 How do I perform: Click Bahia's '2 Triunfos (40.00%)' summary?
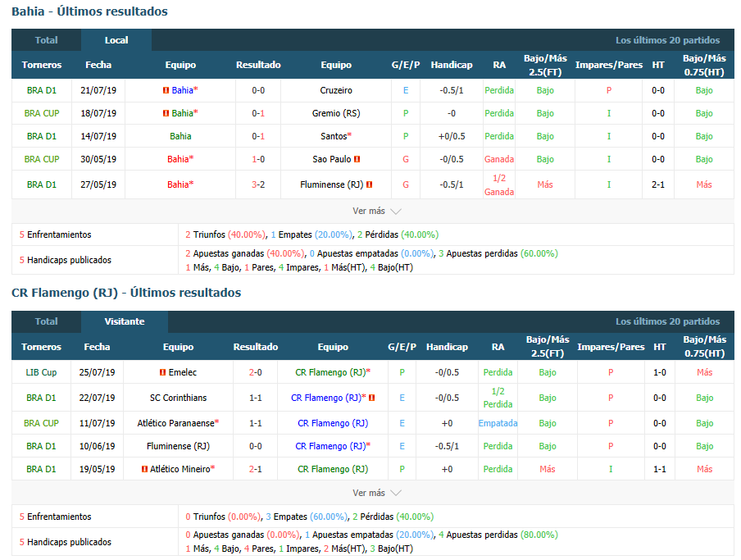coord(225,234)
